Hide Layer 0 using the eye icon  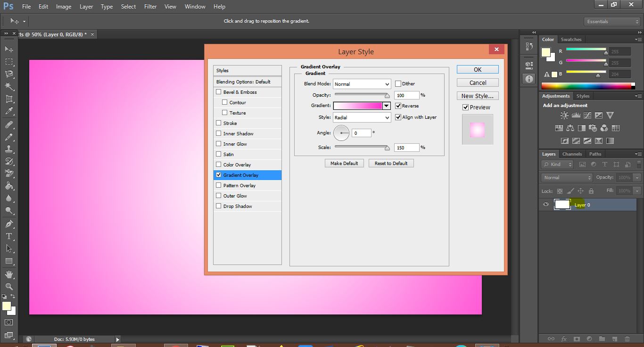pos(546,205)
